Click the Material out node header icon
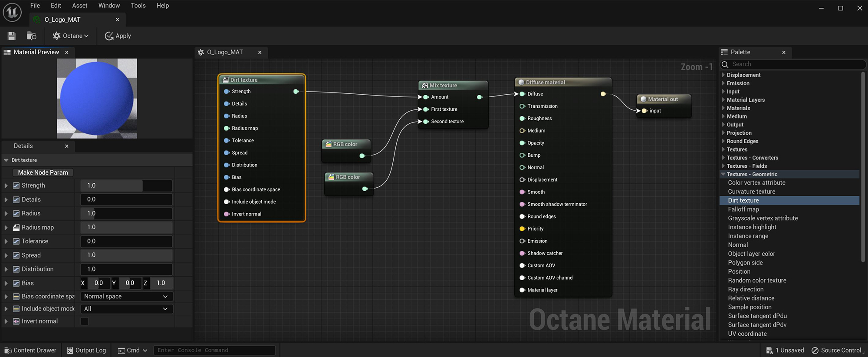 643,99
